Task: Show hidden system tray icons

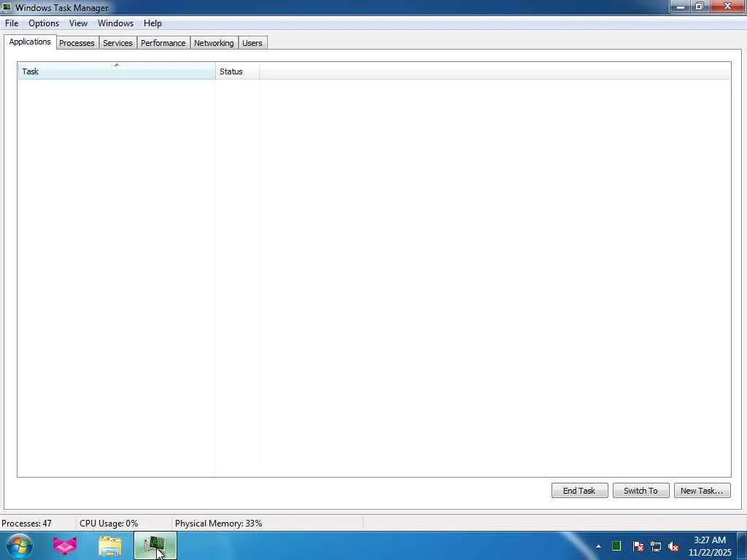Action: 598,546
